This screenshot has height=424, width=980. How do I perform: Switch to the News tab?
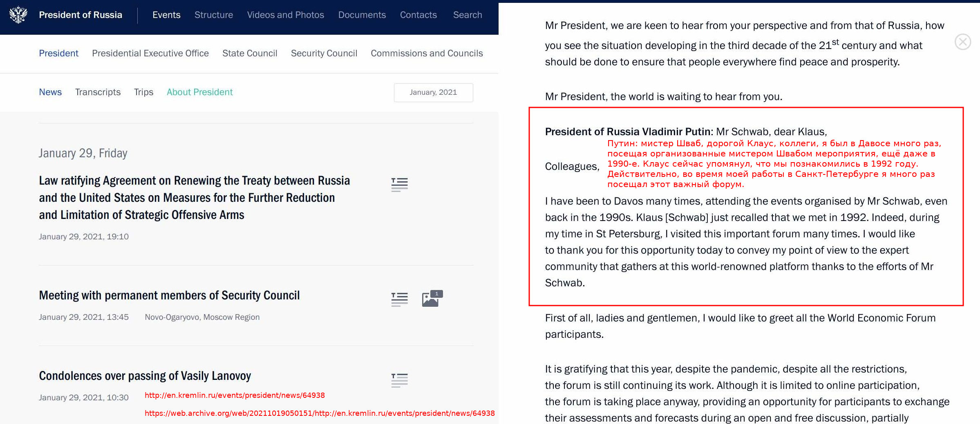50,92
